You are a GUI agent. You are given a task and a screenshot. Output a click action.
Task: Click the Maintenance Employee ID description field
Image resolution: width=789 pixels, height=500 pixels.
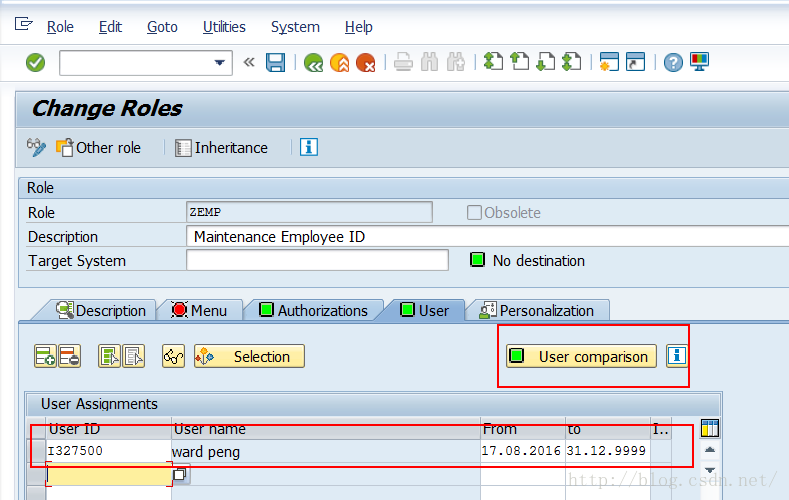[487, 236]
